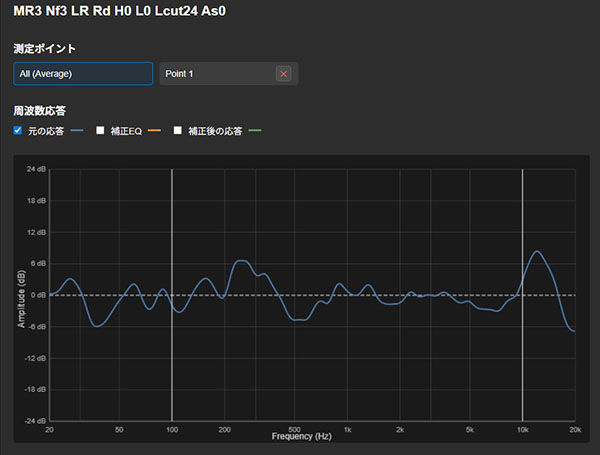Click the green line swatch for 補正後の応答
Image resolution: width=600 pixels, height=455 pixels.
pyautogui.click(x=254, y=131)
